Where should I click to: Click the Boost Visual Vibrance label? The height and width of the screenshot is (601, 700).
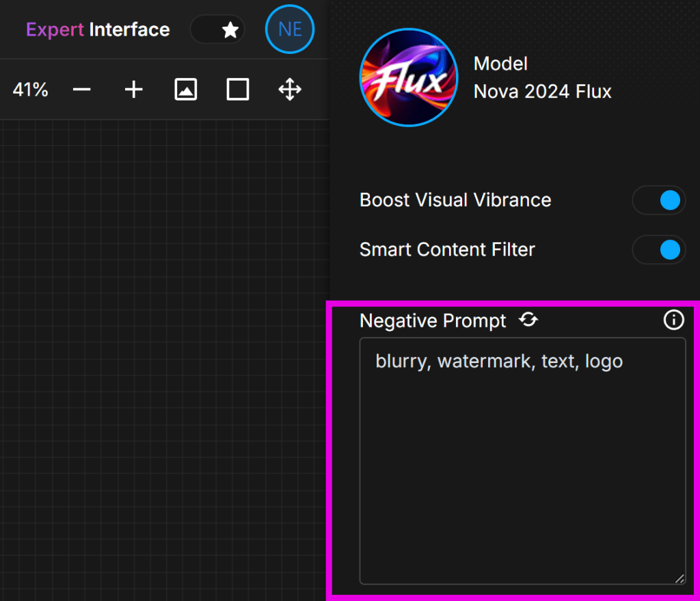(455, 200)
